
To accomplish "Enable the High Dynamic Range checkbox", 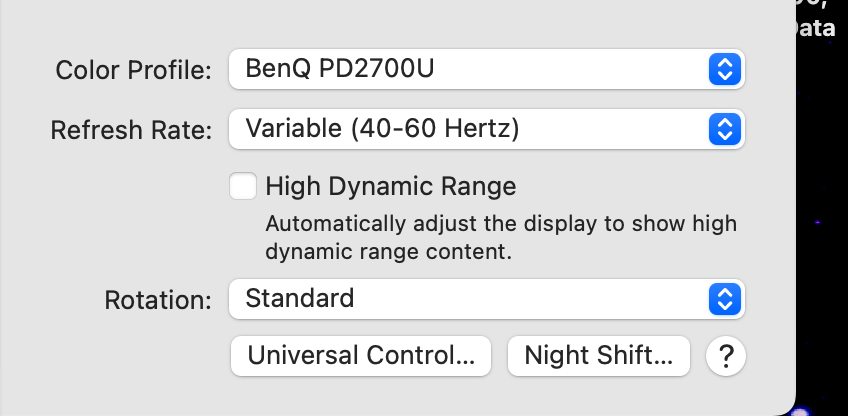I will 243,186.
